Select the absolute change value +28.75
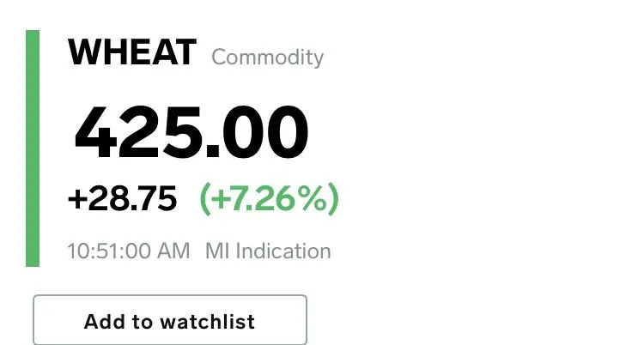The height and width of the screenshot is (345, 644). (x=122, y=199)
